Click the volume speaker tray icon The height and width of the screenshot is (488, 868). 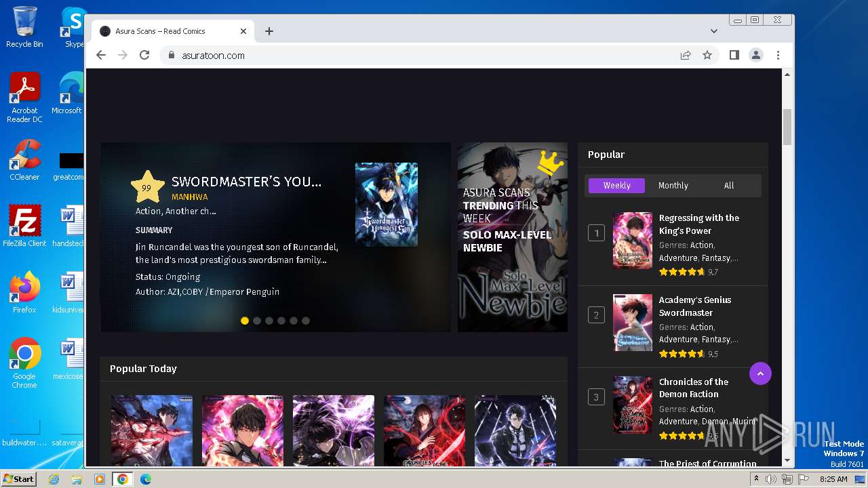(771, 479)
